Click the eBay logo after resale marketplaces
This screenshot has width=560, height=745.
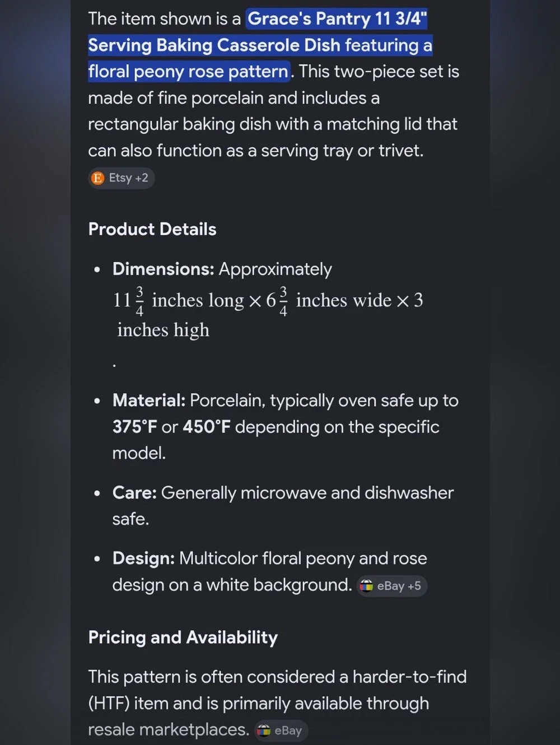pos(263,730)
